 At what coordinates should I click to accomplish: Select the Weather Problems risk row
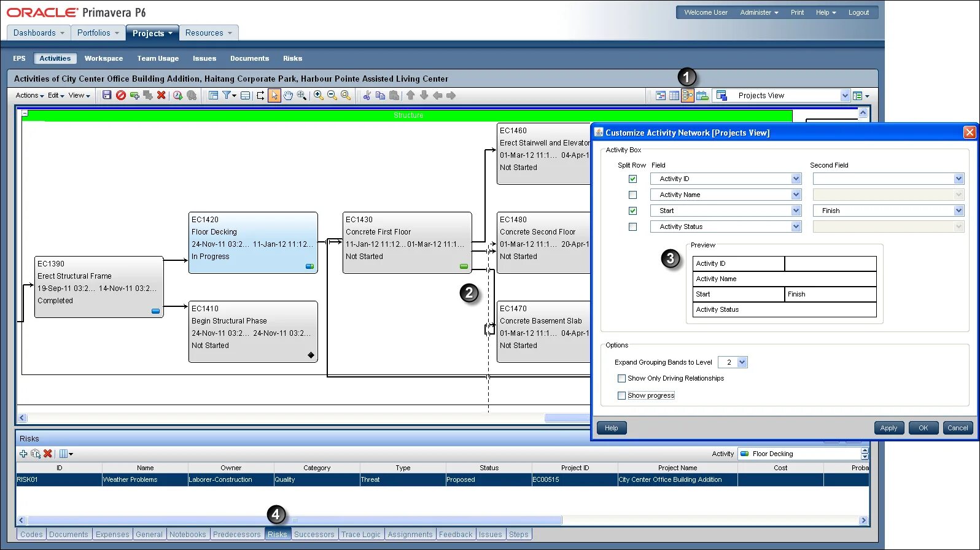[442, 479]
